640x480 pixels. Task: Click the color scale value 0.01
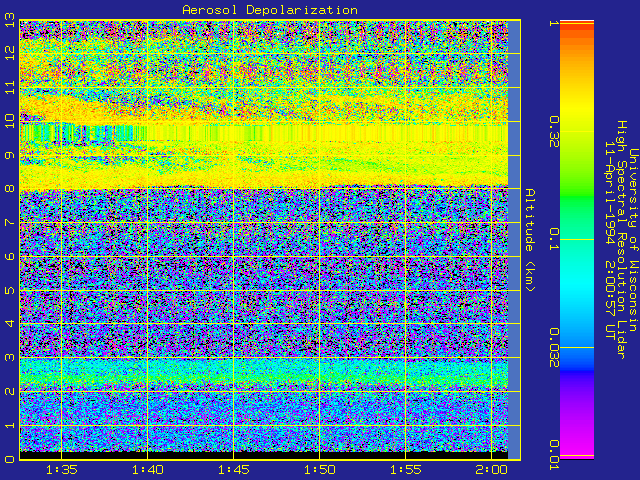554,455
